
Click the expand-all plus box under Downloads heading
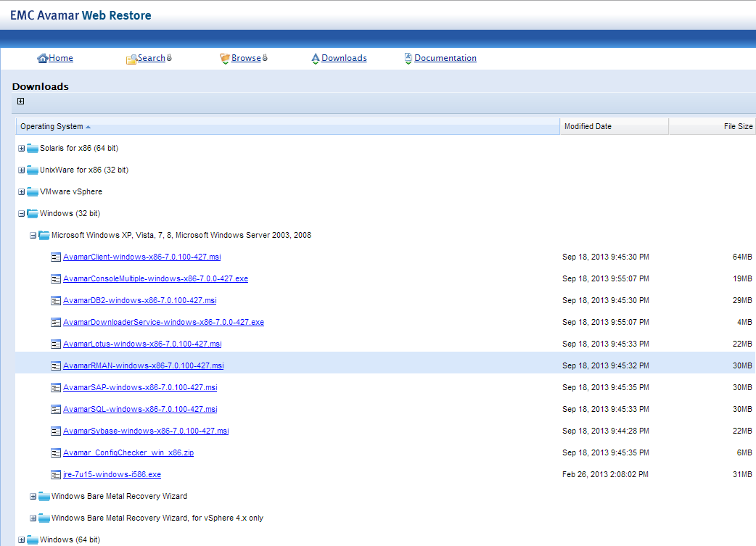[21, 102]
